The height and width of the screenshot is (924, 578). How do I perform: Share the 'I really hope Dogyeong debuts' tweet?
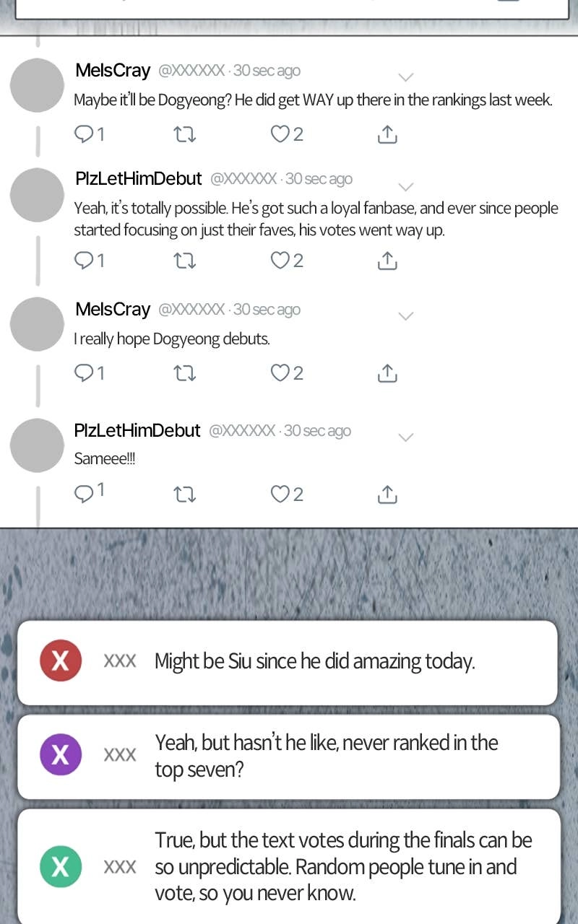(387, 373)
